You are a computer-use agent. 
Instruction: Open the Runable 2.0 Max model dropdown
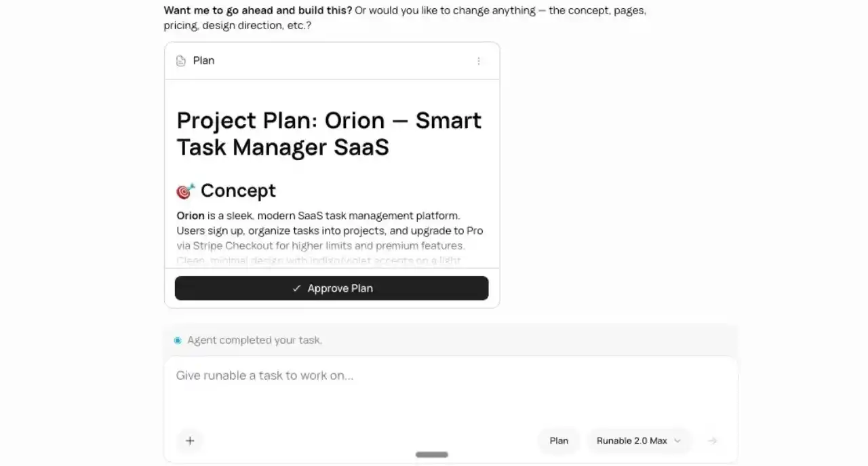pyautogui.click(x=638, y=440)
